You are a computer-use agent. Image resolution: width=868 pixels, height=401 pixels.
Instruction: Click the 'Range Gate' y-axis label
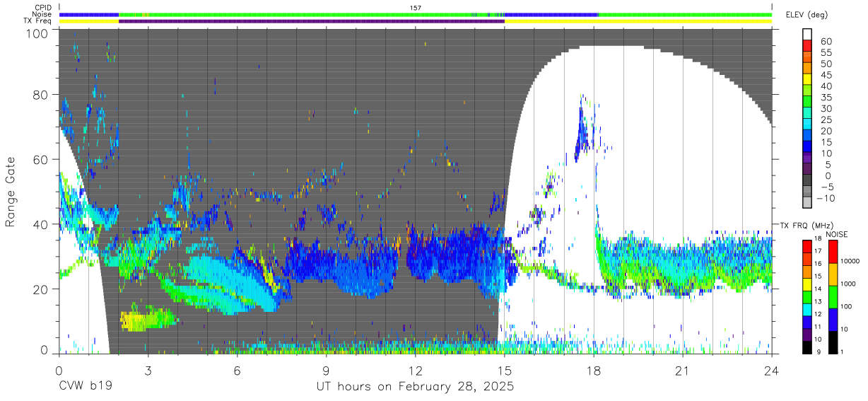click(11, 190)
